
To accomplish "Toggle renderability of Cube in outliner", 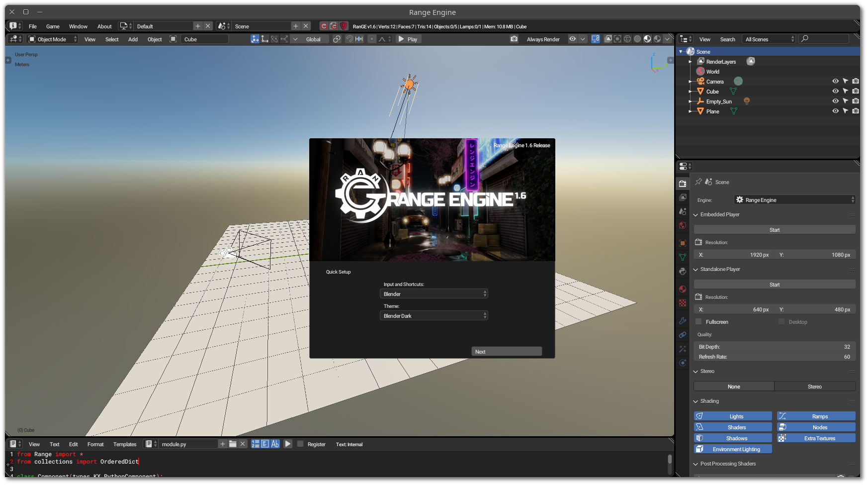I will click(x=855, y=91).
